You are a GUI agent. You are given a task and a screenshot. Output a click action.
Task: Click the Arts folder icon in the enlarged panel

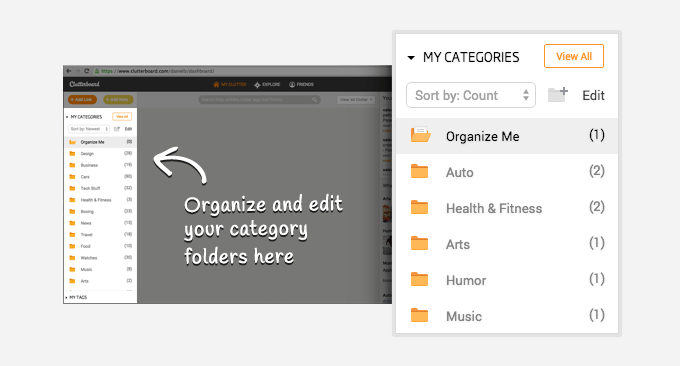(419, 243)
